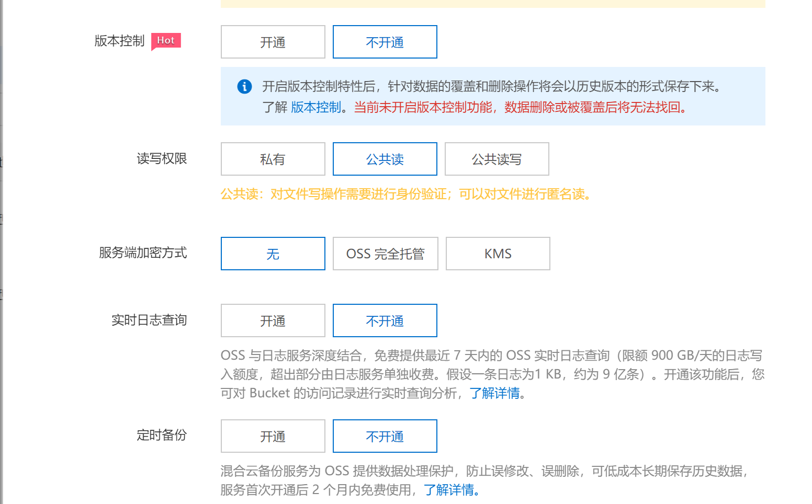This screenshot has height=504, width=812.
Task: Click the orange 公共读 warning text
Action: [407, 194]
